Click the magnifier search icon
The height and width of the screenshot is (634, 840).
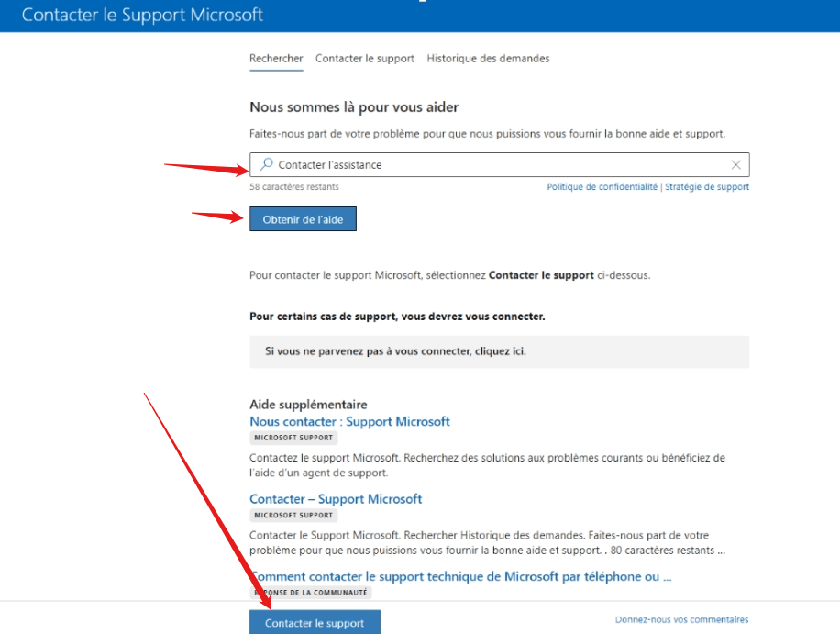coord(266,164)
